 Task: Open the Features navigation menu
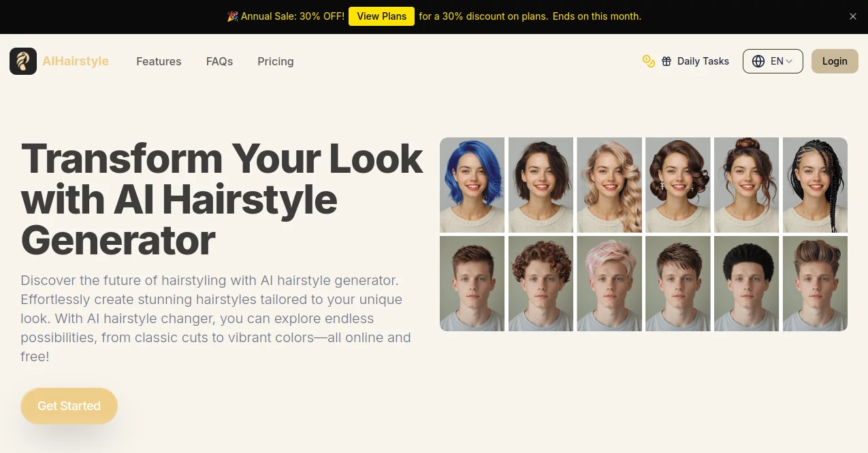click(x=159, y=61)
